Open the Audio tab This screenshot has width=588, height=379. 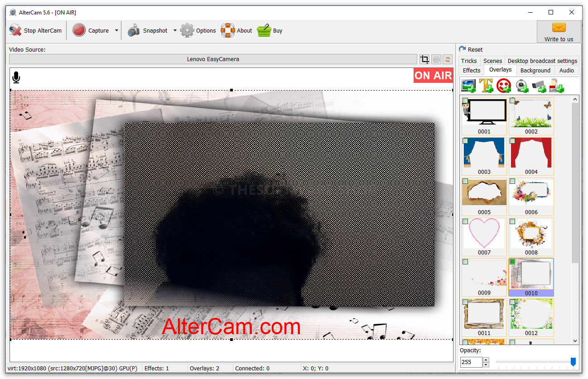[x=566, y=70]
